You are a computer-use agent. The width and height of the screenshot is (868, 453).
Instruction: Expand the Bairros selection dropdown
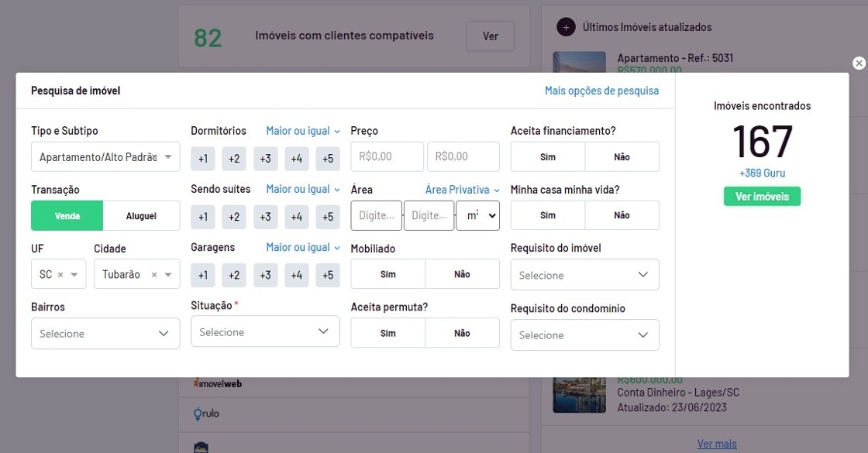tap(105, 334)
